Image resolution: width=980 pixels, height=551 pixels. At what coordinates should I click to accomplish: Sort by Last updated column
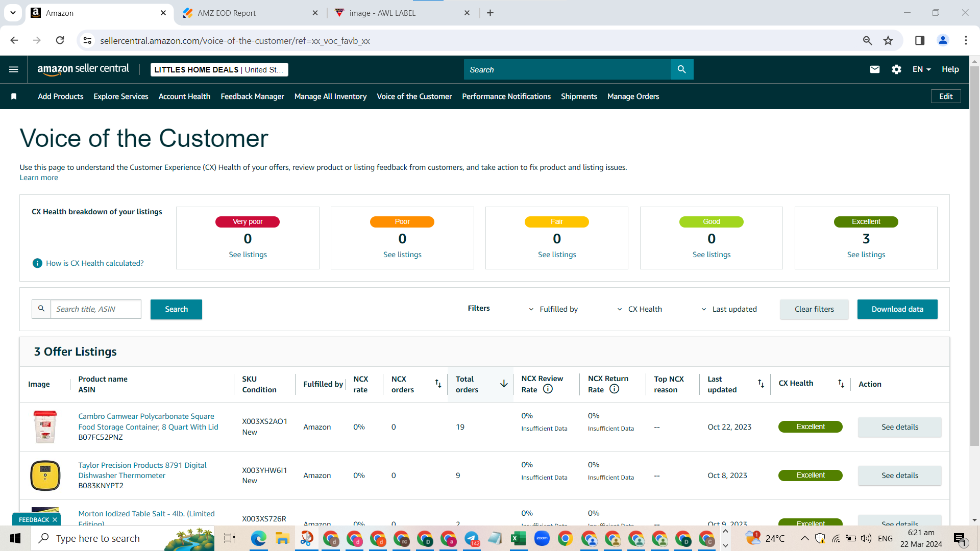point(761,384)
